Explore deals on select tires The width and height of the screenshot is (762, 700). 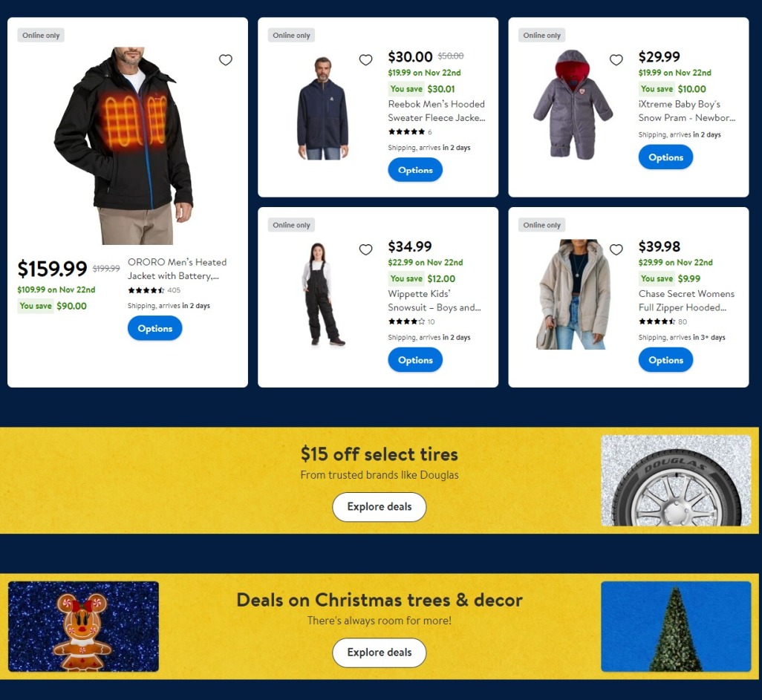pos(380,507)
